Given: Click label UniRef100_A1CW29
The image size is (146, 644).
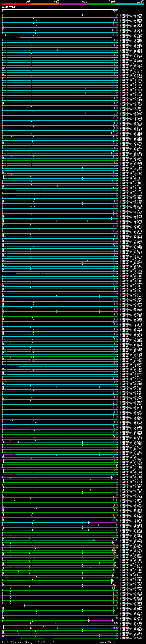Looking at the screenshot, I should [x=131, y=417].
